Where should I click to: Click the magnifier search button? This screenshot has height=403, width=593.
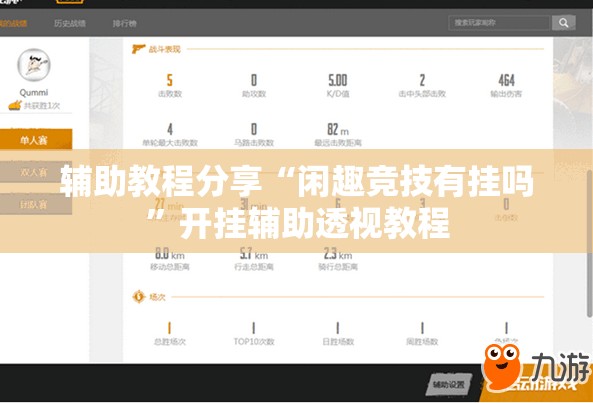coord(564,23)
